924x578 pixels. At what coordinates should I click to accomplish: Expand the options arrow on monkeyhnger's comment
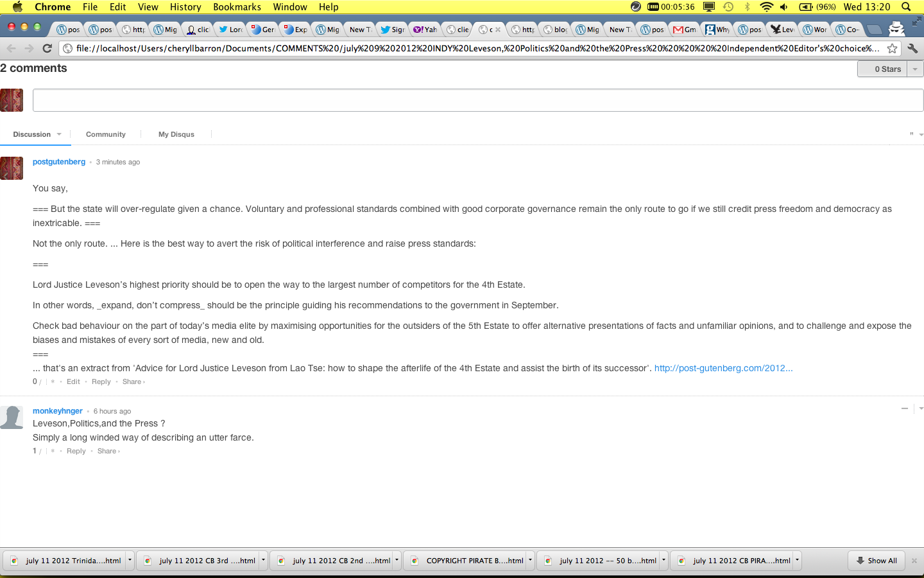pos(921,408)
